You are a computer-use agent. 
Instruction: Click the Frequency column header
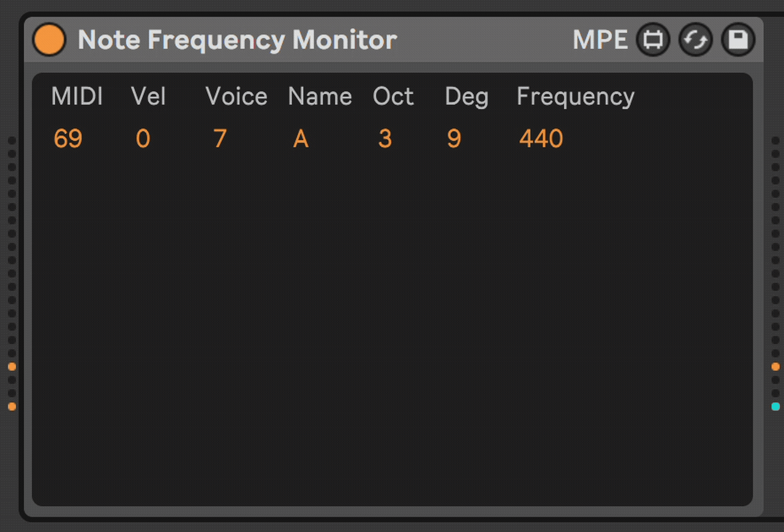tap(575, 97)
